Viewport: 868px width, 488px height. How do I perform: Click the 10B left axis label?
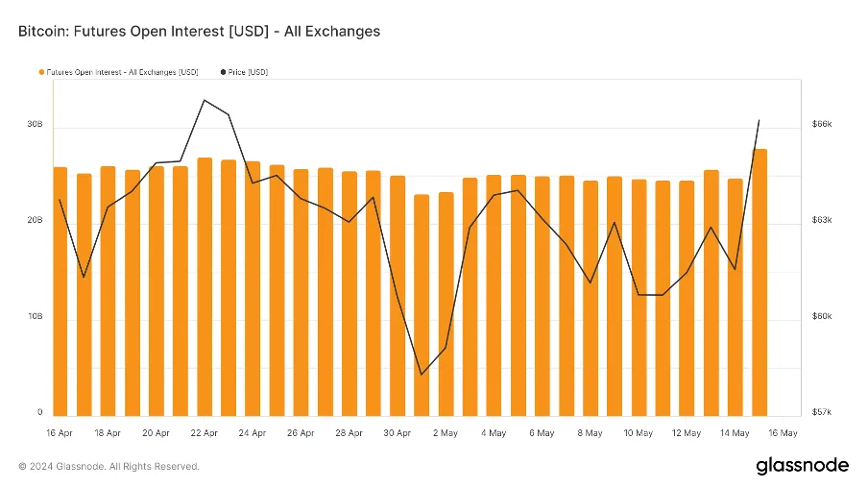(35, 317)
